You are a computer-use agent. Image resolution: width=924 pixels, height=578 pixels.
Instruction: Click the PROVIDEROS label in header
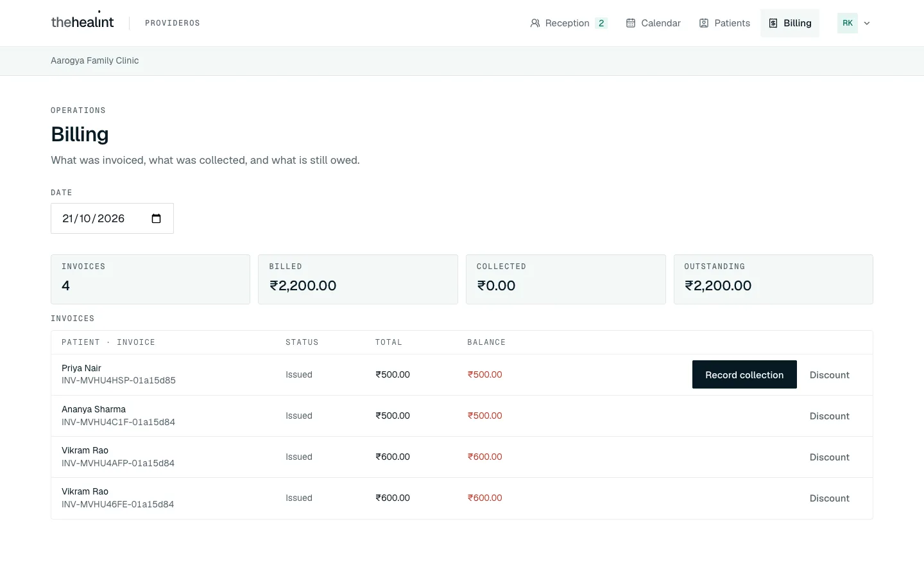(173, 23)
